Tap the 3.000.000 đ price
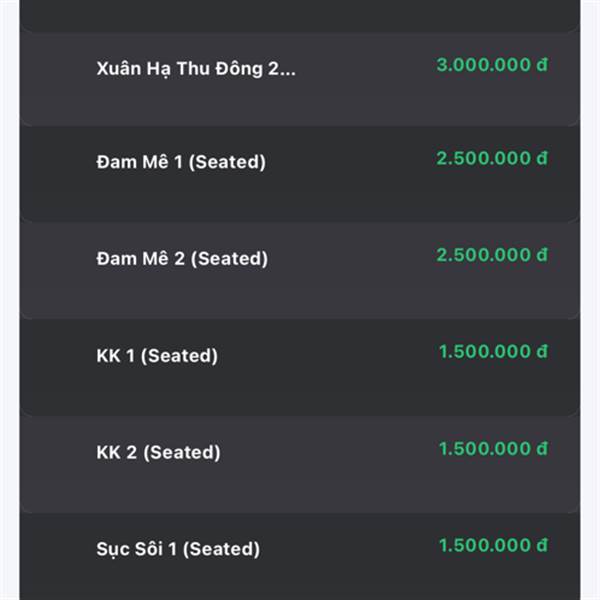600x600 pixels. [492, 65]
